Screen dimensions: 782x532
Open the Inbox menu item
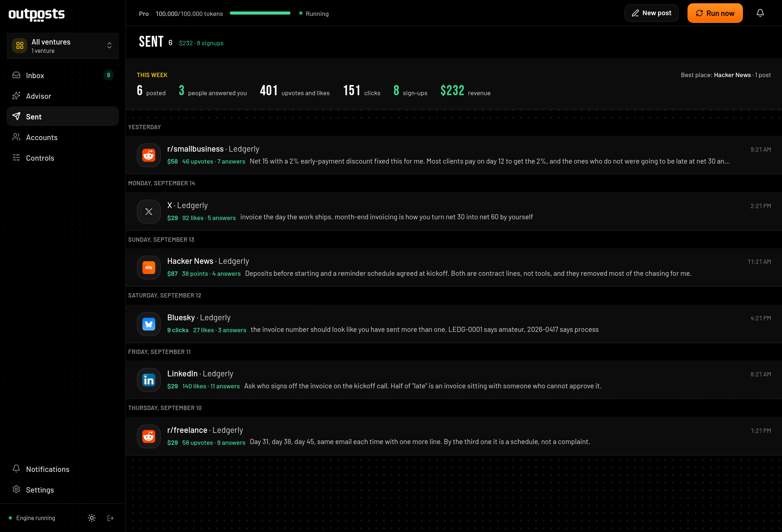coord(63,75)
